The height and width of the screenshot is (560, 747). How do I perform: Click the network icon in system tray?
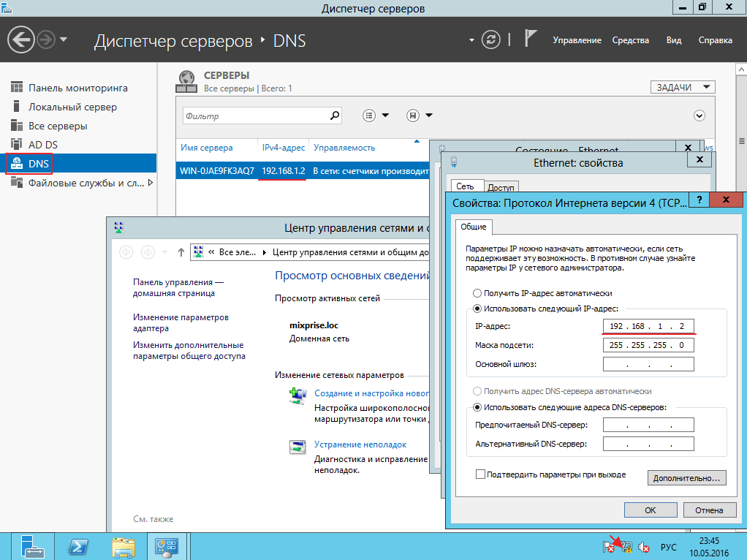click(x=626, y=547)
